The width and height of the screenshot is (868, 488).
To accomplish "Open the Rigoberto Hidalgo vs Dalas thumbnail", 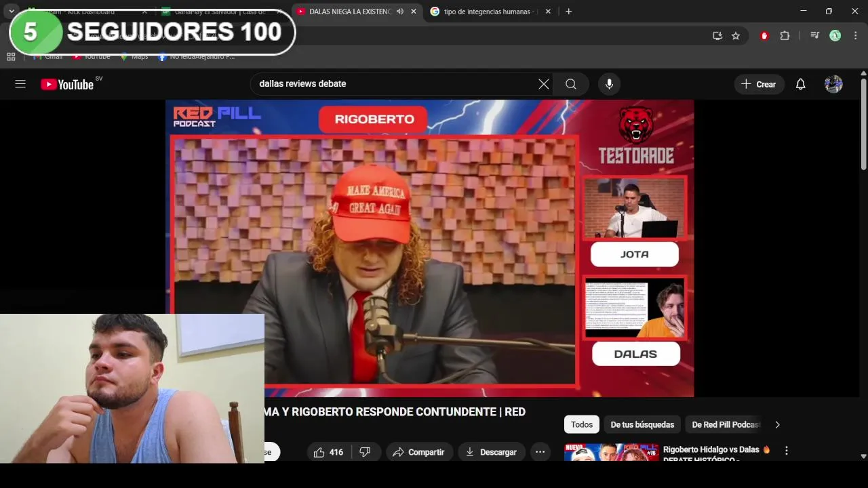I will pos(611,453).
